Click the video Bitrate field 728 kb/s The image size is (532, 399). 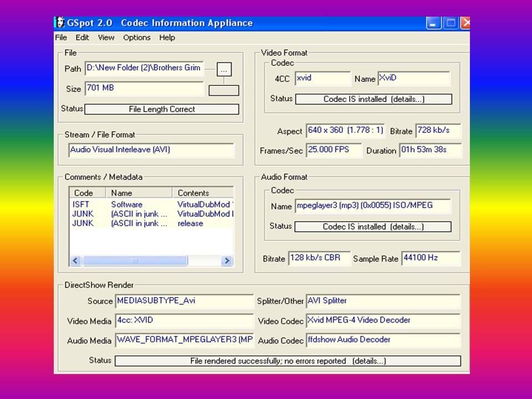(438, 131)
